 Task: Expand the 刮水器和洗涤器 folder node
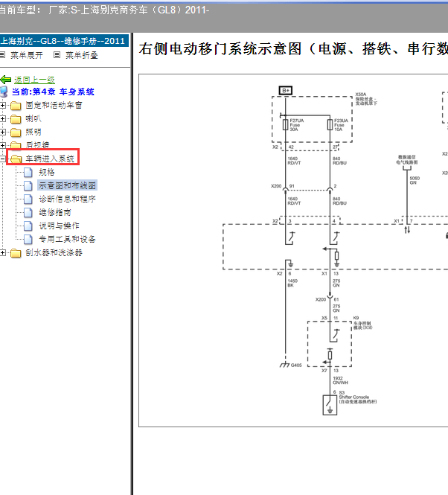[2, 252]
